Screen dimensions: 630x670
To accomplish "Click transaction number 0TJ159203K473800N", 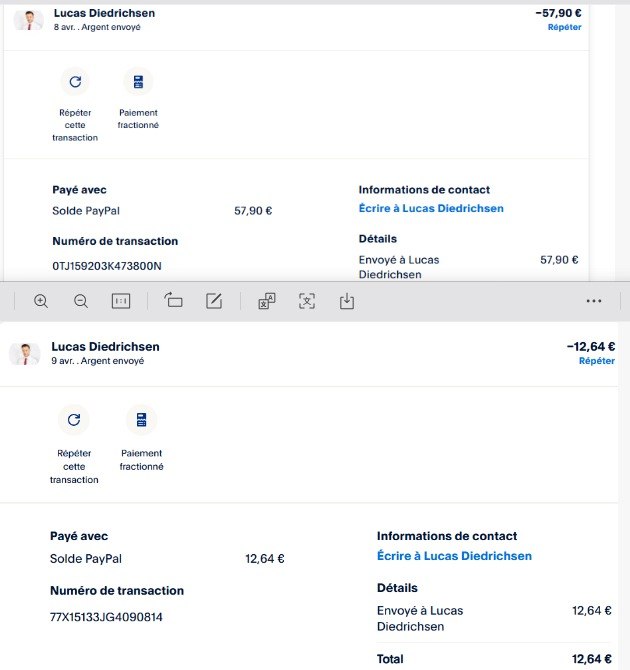I will 107,266.
